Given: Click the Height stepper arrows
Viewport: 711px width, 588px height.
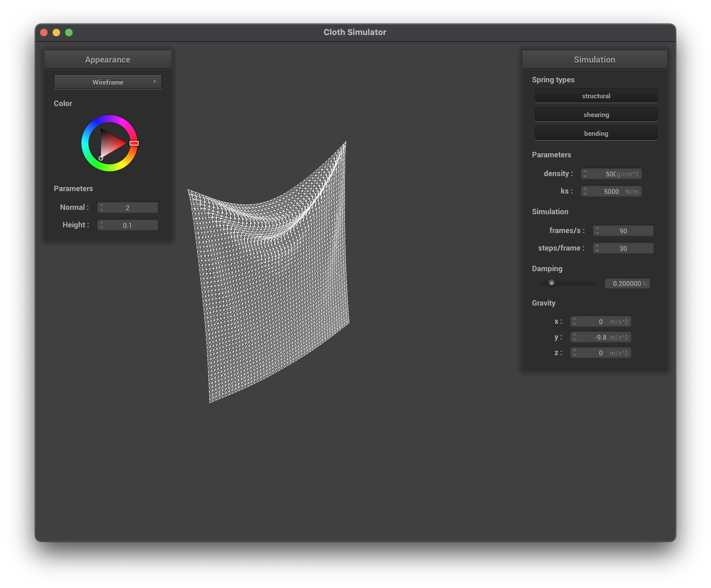Looking at the screenshot, I should pos(101,225).
